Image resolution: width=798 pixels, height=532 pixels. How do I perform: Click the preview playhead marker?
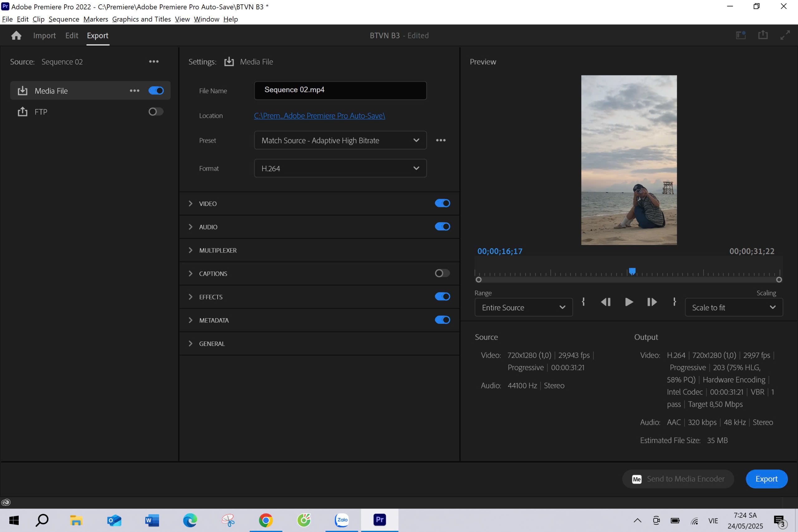tap(632, 271)
